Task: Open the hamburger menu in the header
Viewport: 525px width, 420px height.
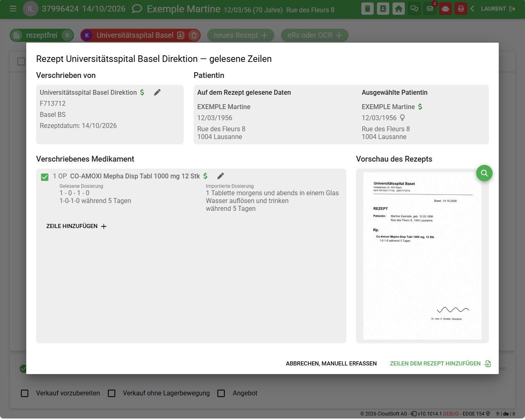Action: click(x=13, y=9)
